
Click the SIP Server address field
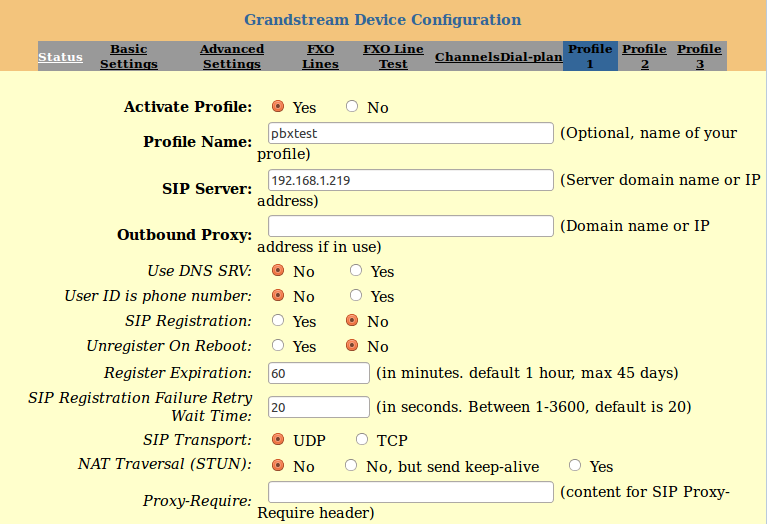[411, 180]
